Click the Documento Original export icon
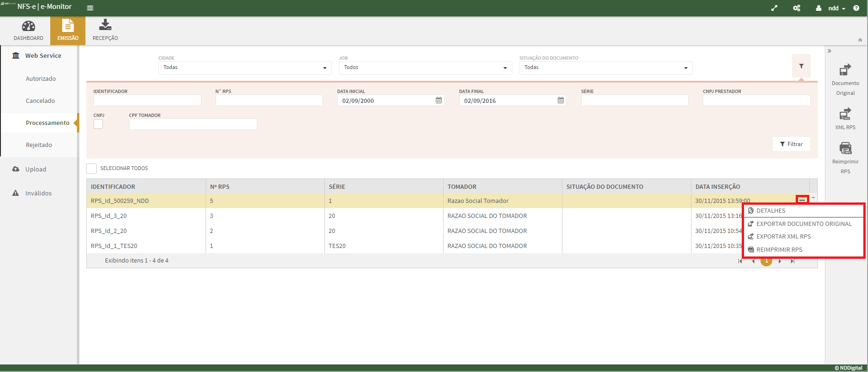This screenshot has height=372, width=868. click(x=845, y=70)
